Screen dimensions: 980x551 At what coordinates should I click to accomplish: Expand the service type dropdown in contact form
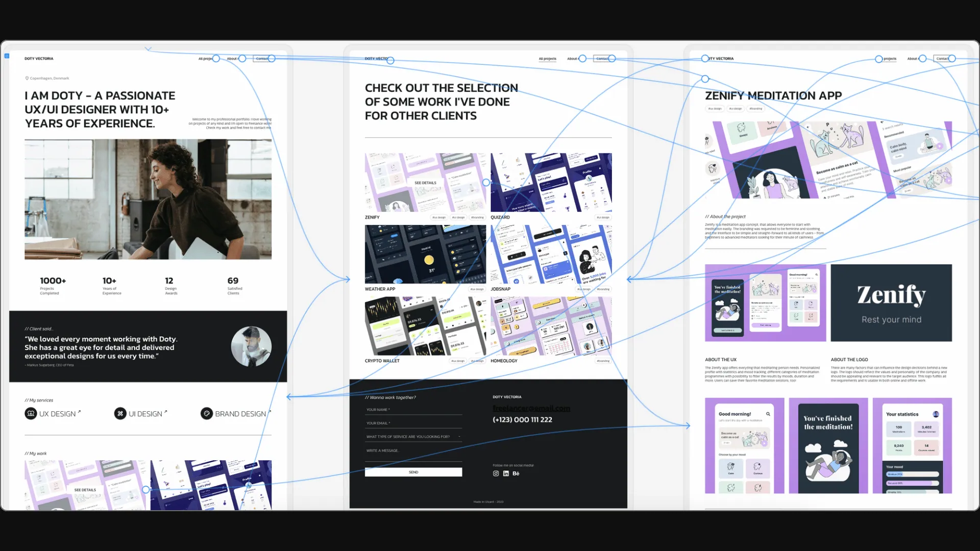tap(459, 437)
